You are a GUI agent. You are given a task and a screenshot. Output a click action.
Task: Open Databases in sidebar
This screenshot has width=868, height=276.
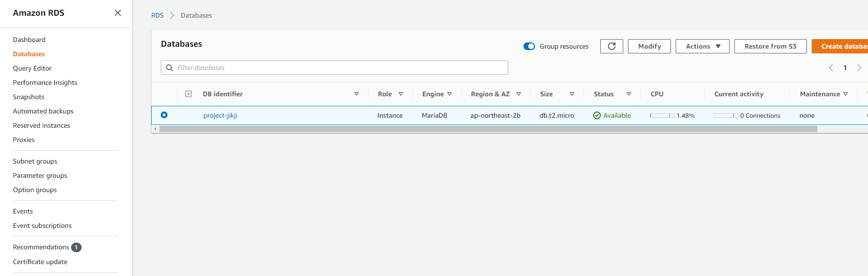29,54
